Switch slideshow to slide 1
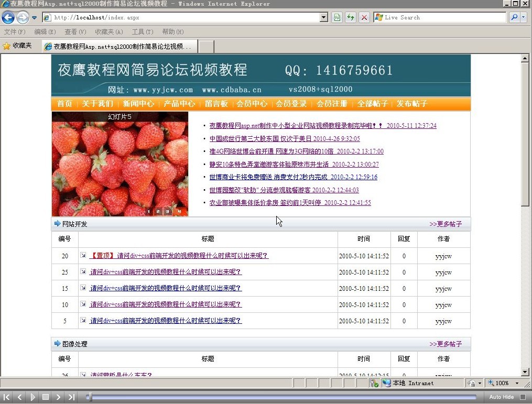 click(149, 211)
